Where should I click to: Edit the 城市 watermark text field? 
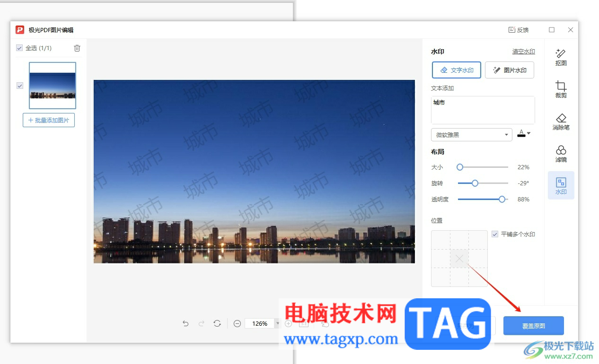[483, 110]
